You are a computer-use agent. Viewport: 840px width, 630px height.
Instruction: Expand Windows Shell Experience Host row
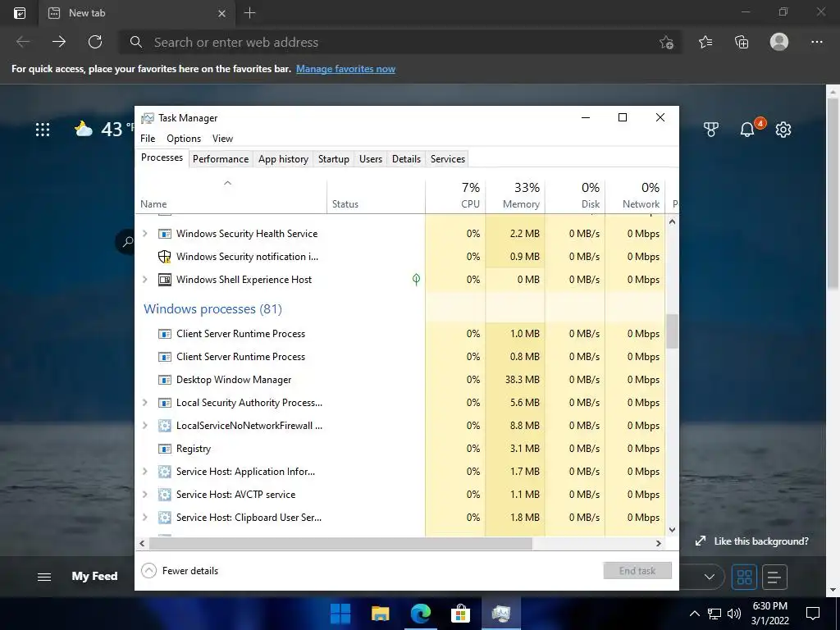coord(144,279)
